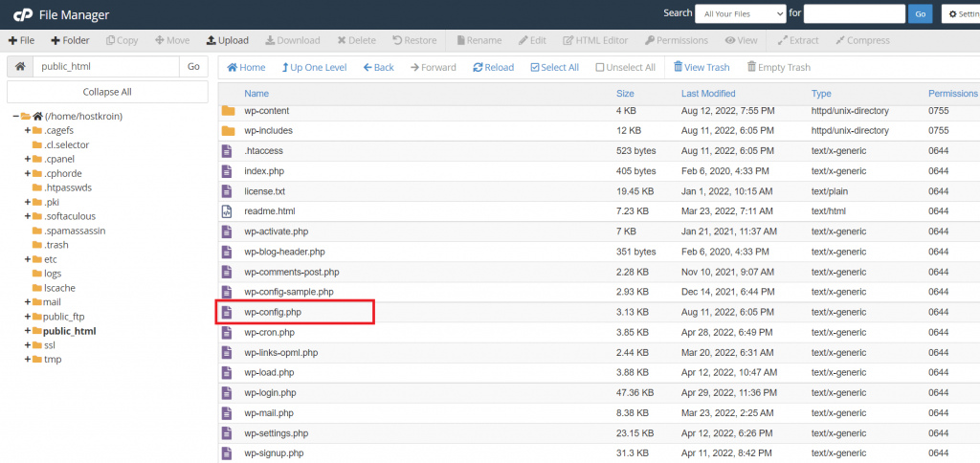980x463 pixels.
Task: Select the wp-login.php file
Action: 270,393
